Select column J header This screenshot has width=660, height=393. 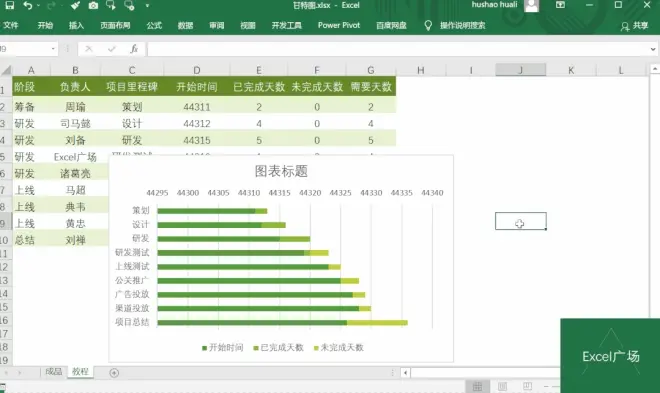521,70
